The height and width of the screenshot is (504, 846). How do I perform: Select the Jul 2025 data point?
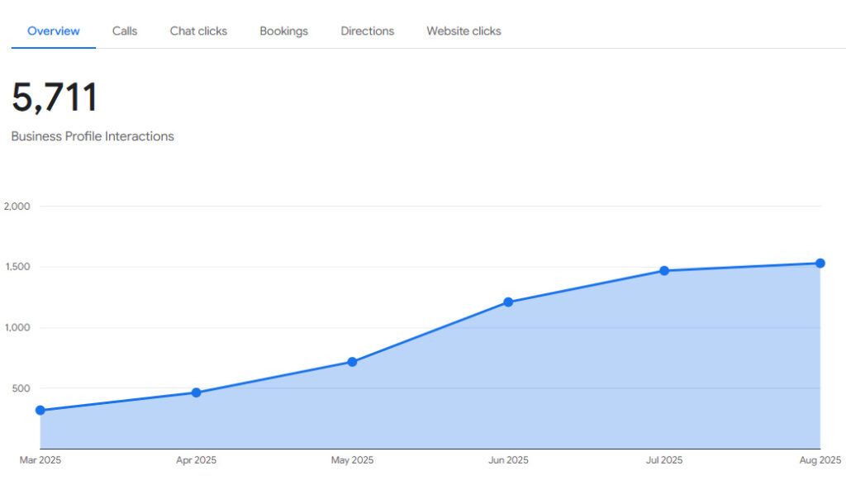tap(664, 271)
